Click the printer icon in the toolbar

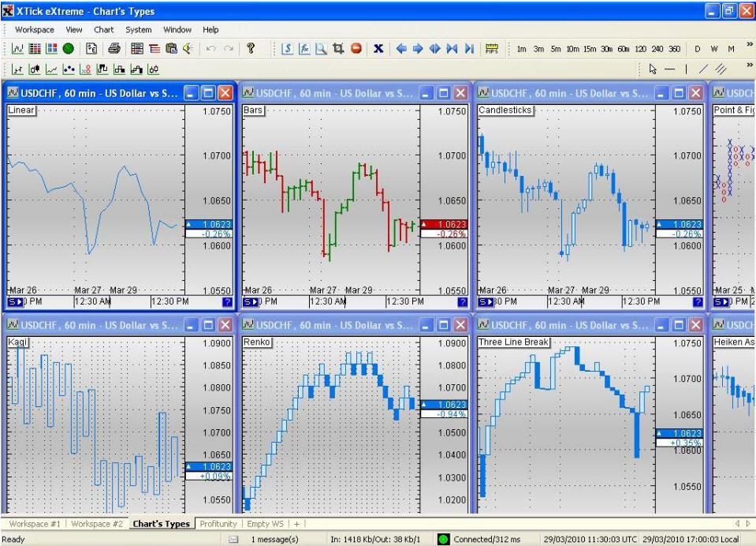114,49
